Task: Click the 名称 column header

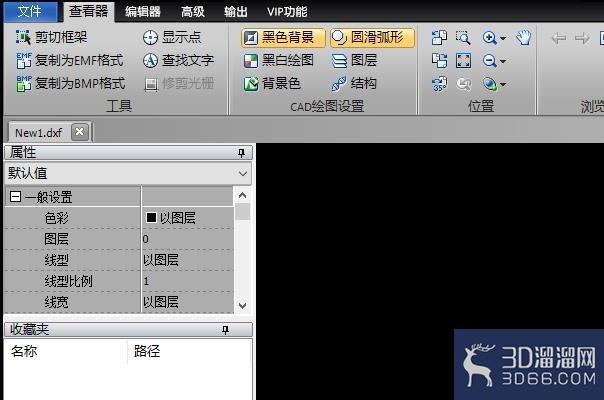Action: click(65, 351)
